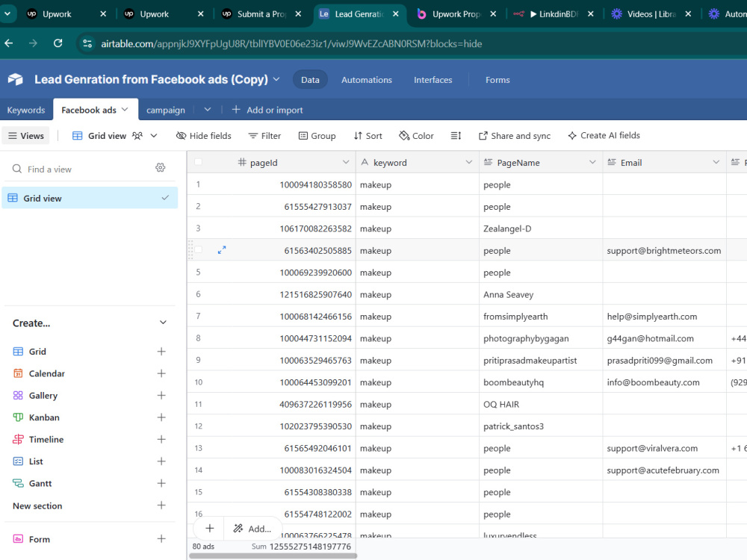Open the Sort option
The image size is (747, 560).
tap(368, 136)
